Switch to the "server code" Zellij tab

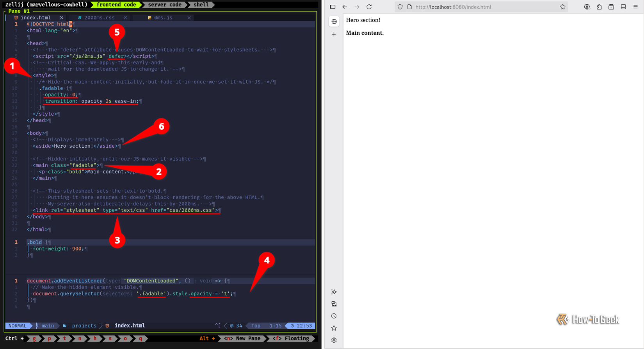coord(164,5)
